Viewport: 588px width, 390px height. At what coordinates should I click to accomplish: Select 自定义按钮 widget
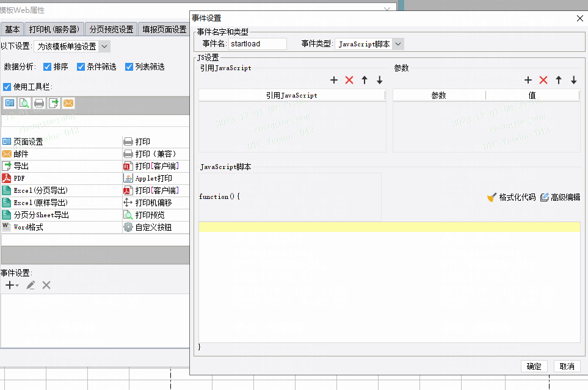(x=156, y=227)
